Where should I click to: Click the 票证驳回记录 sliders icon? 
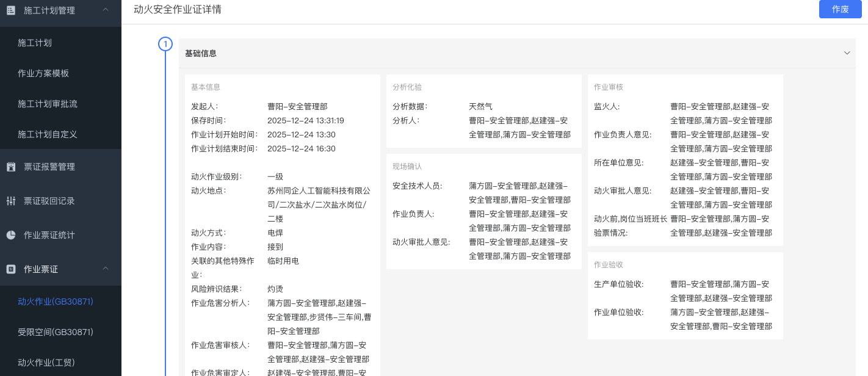click(11, 201)
